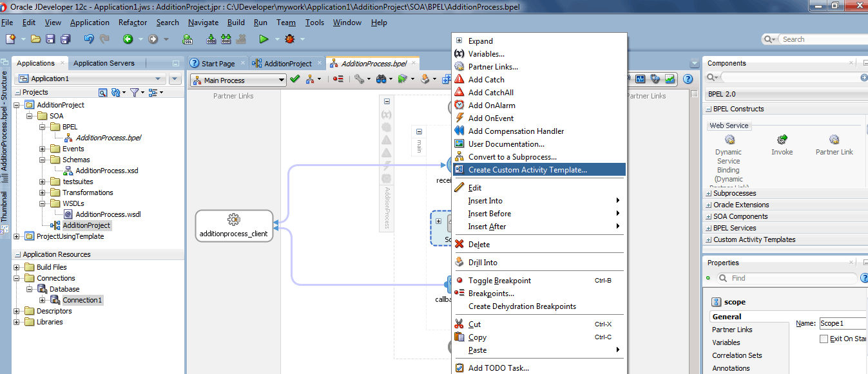868x374 pixels.
Task: Select Create Custom Activity Template menu entry
Action: point(539,170)
